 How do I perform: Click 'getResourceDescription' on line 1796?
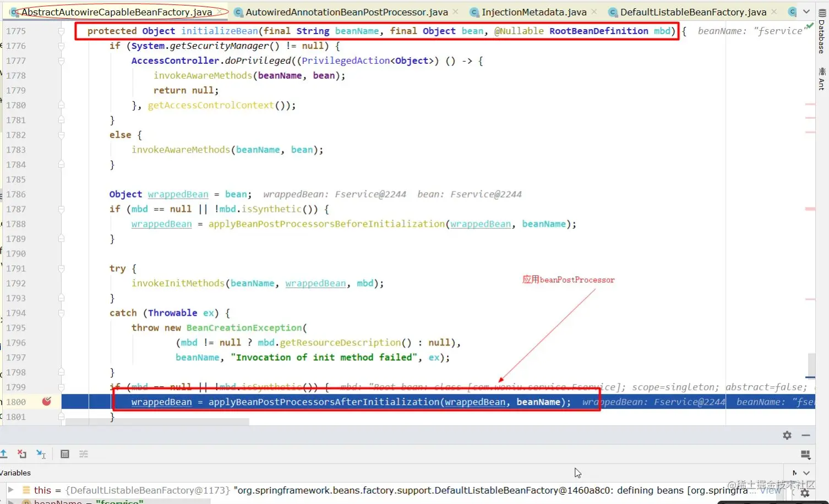click(x=340, y=343)
